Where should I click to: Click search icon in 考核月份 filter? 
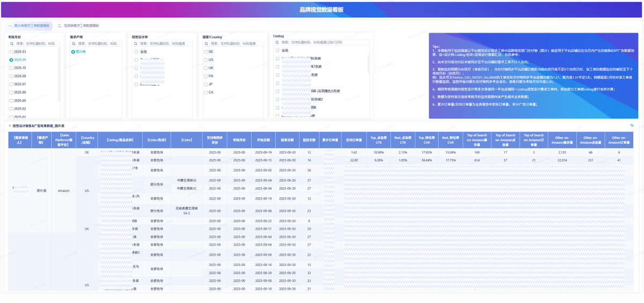coord(11,43)
